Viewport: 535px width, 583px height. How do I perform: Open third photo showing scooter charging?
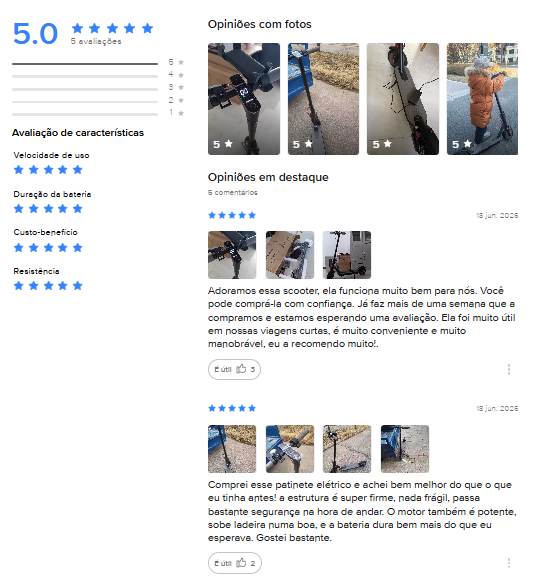(x=403, y=99)
